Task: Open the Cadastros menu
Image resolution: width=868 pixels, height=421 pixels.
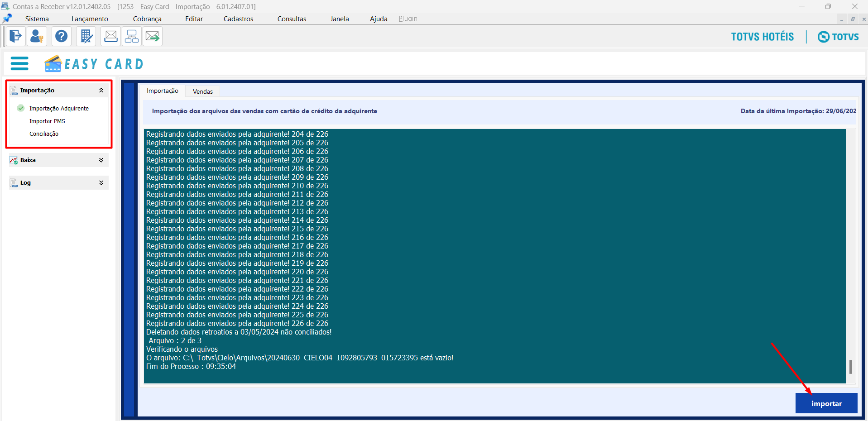Action: 238,19
